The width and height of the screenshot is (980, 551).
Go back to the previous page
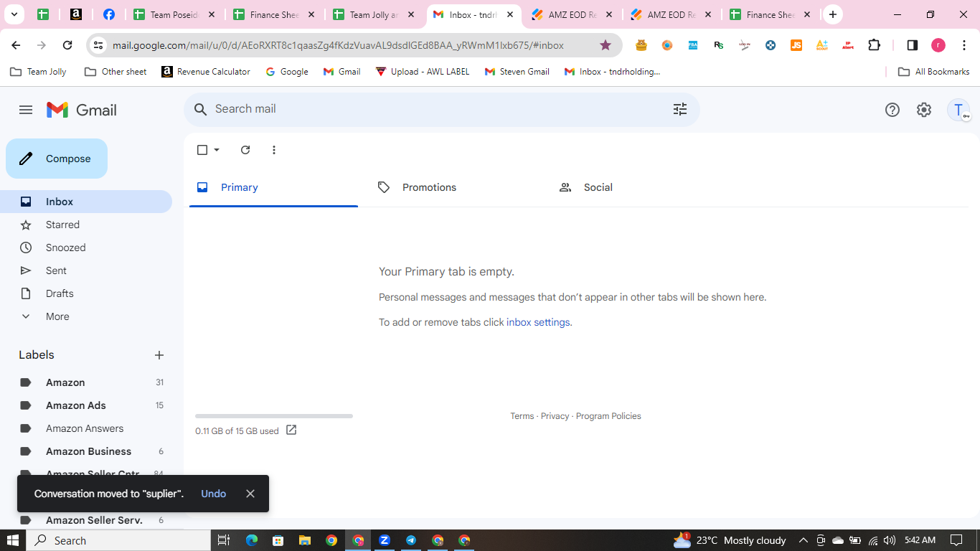(16, 45)
